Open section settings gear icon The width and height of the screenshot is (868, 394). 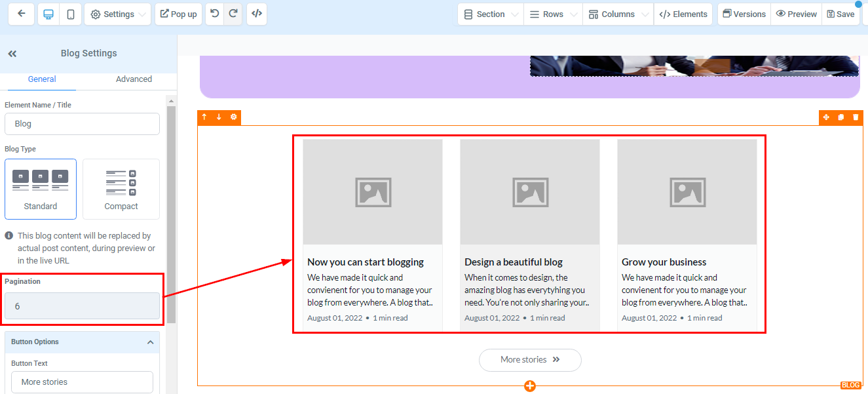point(234,117)
